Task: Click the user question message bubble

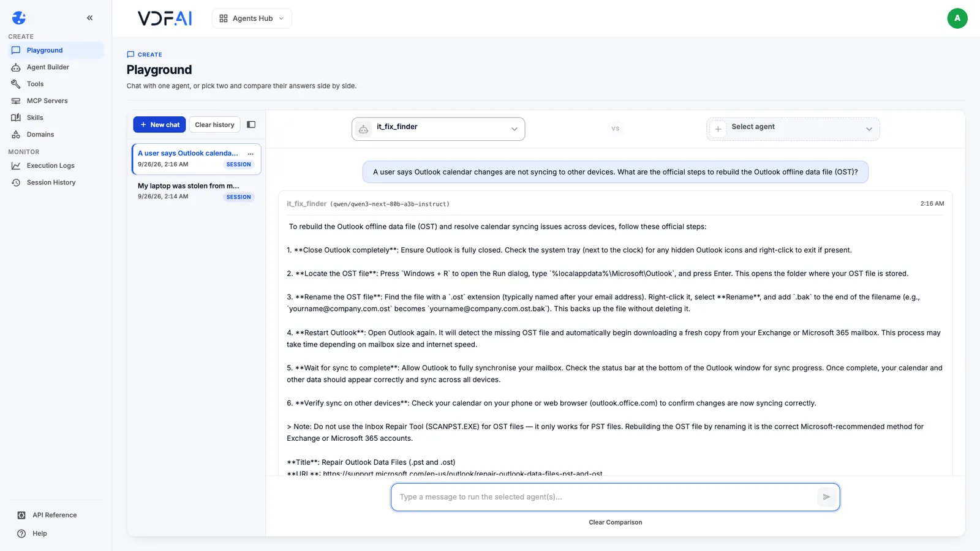Action: 616,172
